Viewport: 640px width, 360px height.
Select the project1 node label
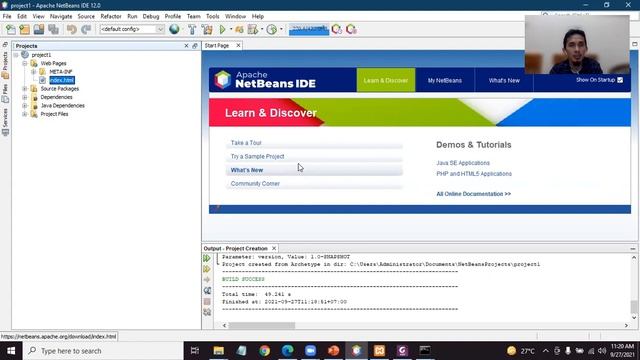click(41, 55)
